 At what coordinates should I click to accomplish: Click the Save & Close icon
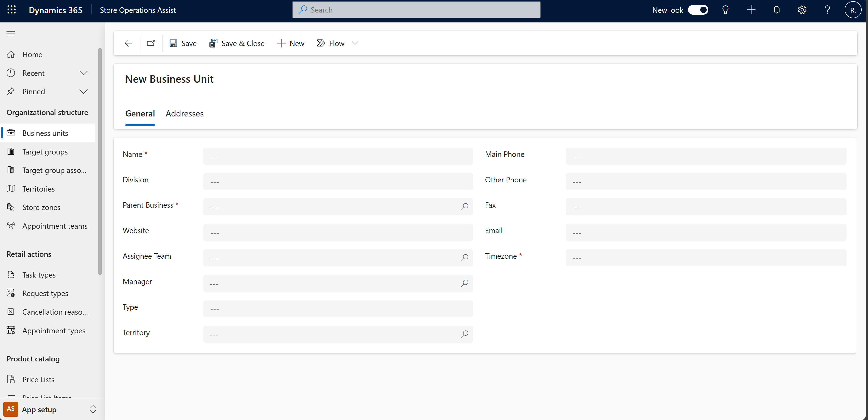click(213, 43)
